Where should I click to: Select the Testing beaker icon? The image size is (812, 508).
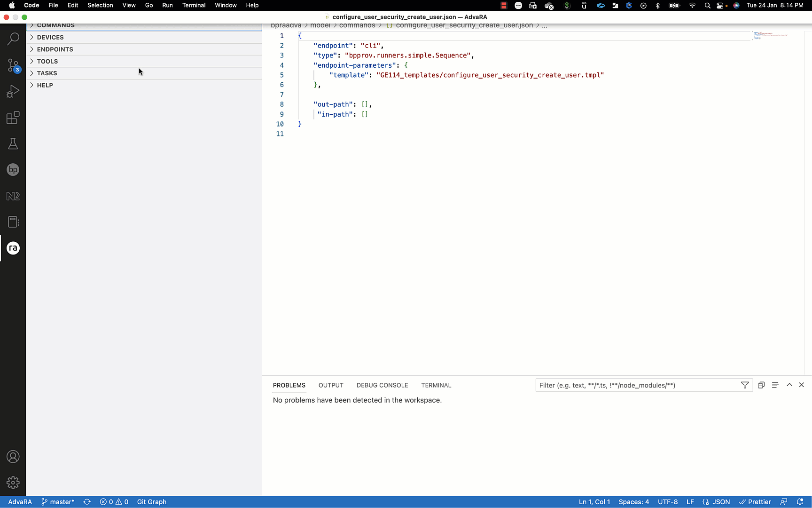point(13,144)
